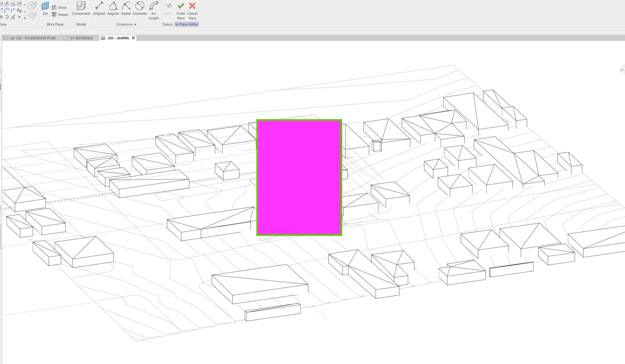The image size is (625, 364).
Task: Select the Rectangle draw tool
Action: click(1, 4)
